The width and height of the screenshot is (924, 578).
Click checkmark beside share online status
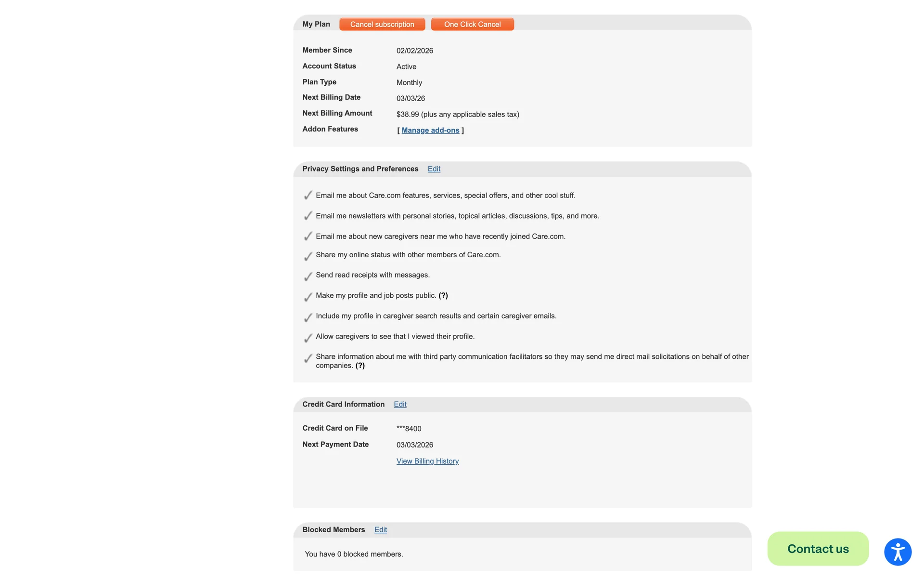click(308, 256)
